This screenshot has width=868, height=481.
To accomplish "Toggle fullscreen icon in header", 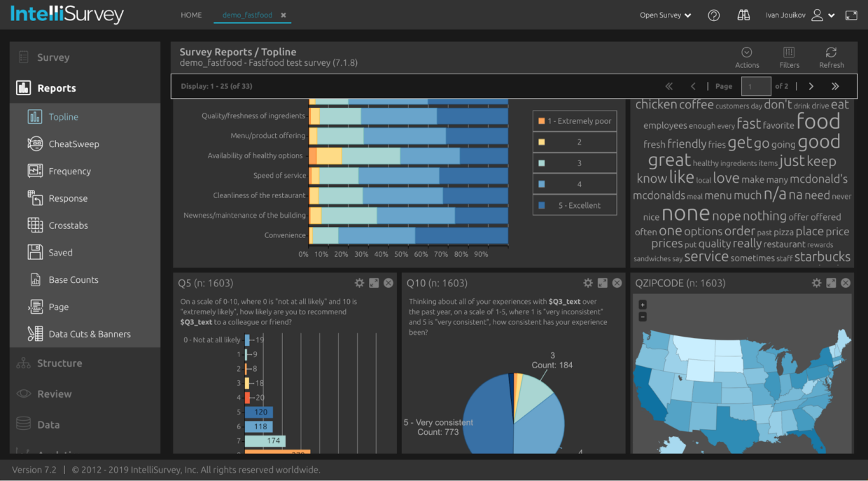I will (851, 15).
